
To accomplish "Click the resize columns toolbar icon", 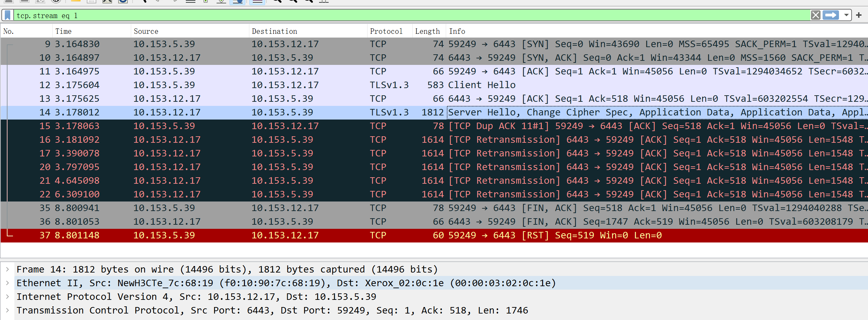I will [x=323, y=2].
